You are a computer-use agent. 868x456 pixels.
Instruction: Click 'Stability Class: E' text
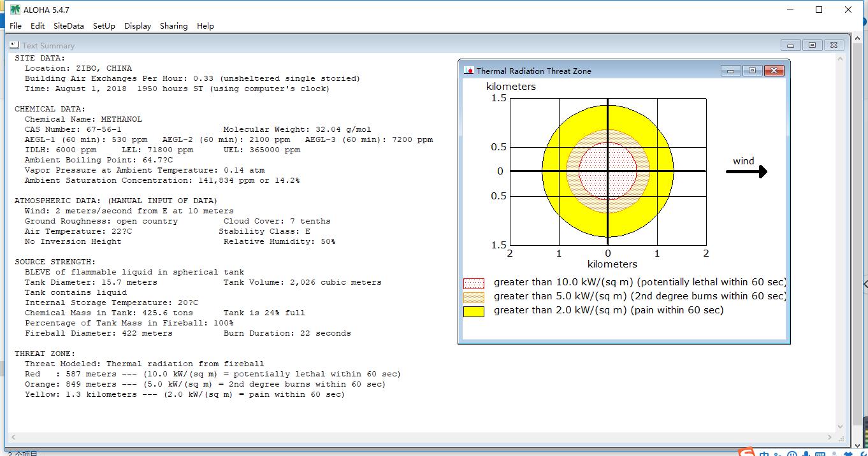pyautogui.click(x=264, y=231)
